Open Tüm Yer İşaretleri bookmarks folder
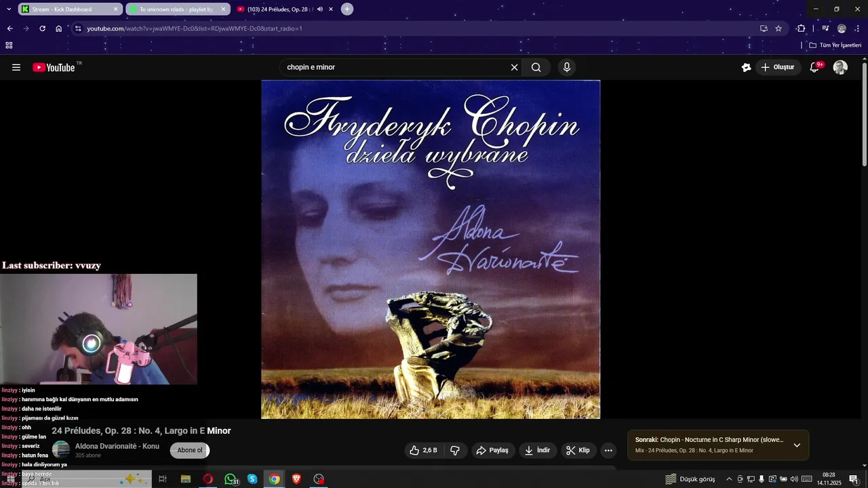Image resolution: width=868 pixels, height=488 pixels. 835,45
